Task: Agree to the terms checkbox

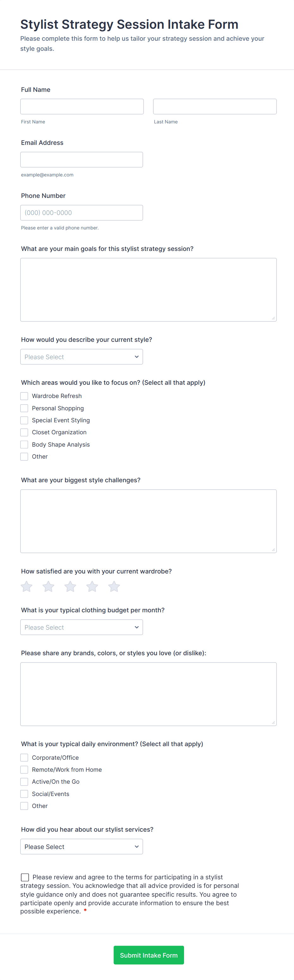Action: point(25,877)
